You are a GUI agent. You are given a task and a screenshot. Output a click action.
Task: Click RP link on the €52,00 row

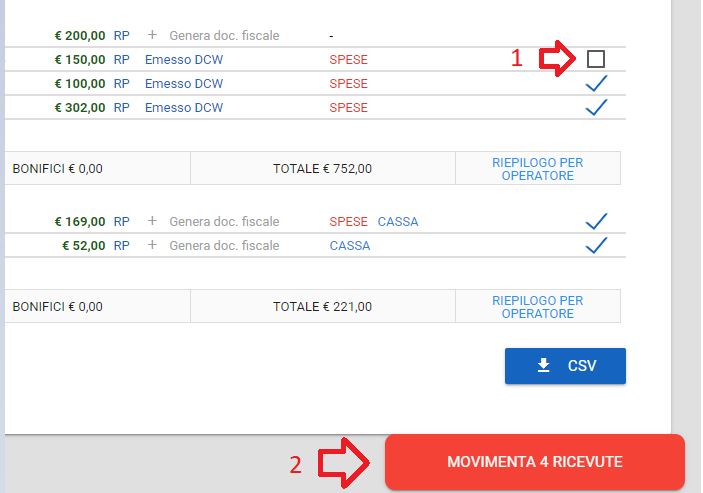pos(121,245)
